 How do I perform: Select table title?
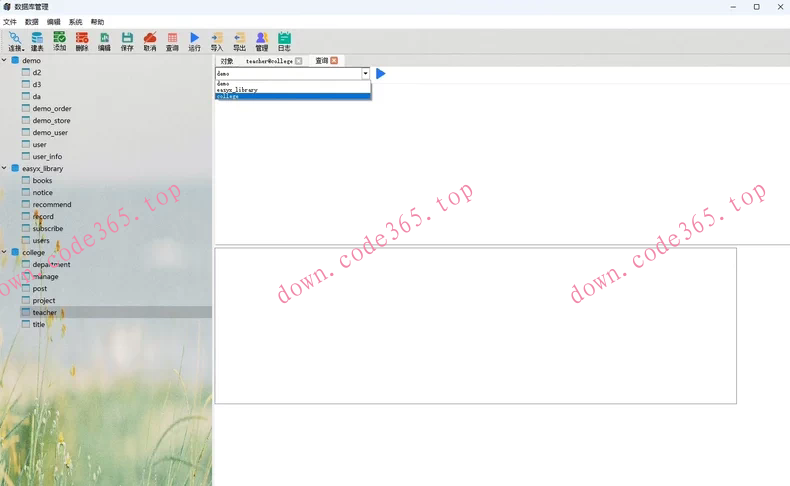click(x=39, y=325)
